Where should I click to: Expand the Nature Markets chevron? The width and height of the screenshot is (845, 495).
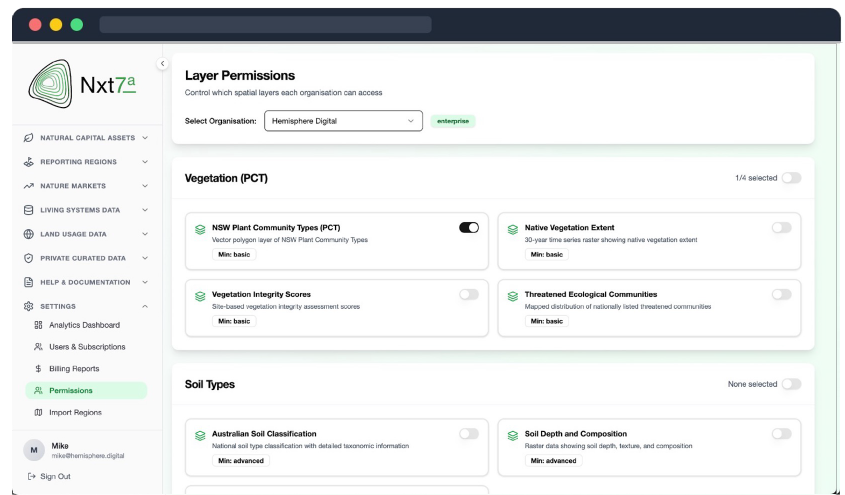(145, 186)
